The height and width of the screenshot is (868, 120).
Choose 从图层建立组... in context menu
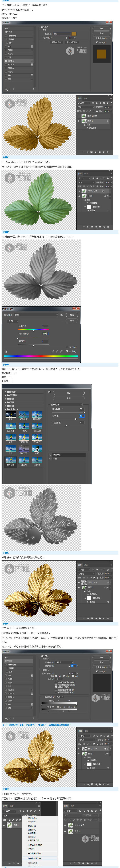tap(34, 840)
